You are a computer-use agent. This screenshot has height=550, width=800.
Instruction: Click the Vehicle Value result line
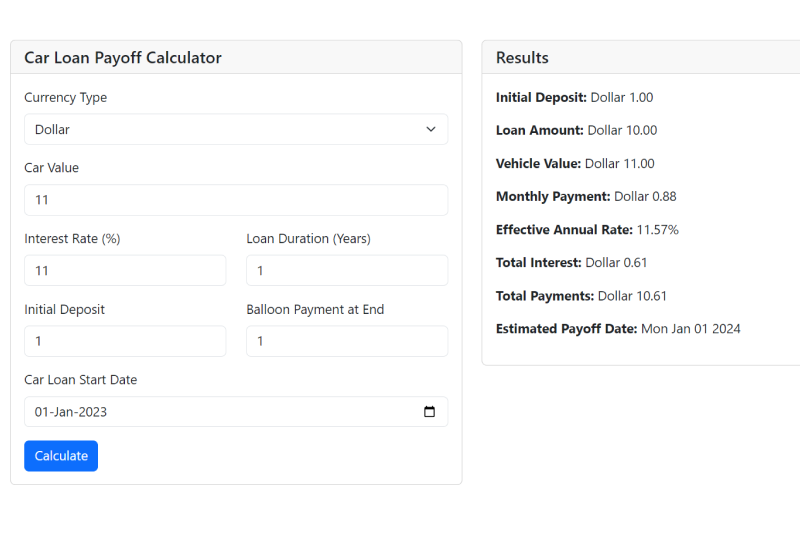pos(575,164)
